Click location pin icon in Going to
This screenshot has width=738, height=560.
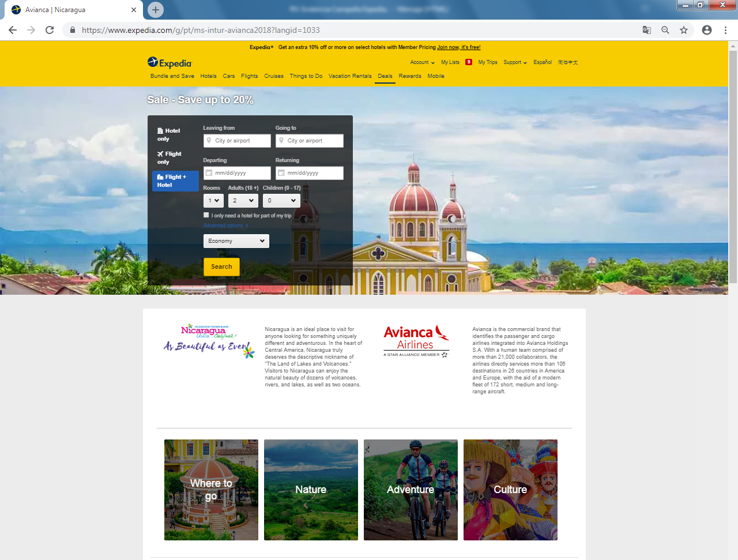pos(281,140)
